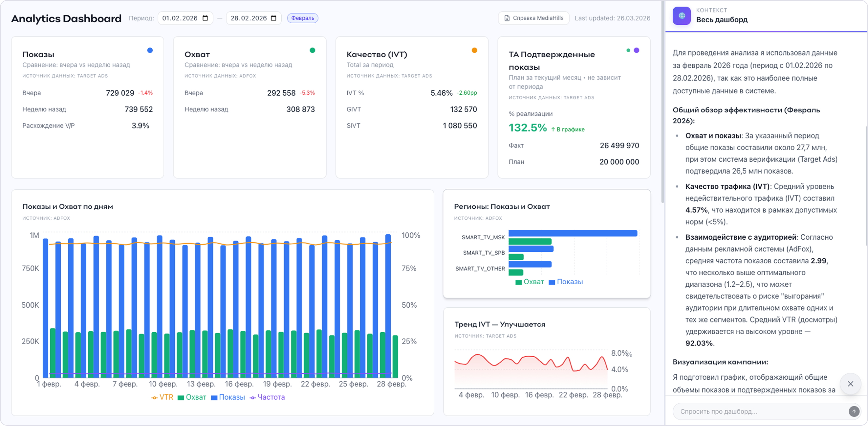The image size is (868, 426).
Task: Click the globe icon in the КОНТЕКСТ sidebar header
Action: click(682, 16)
